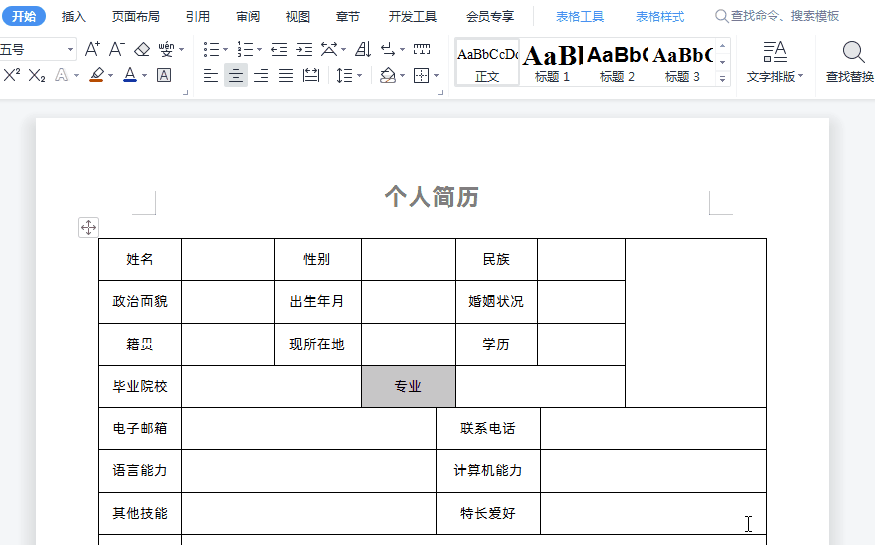
Task: Apply the orange text highlight color
Action: pyautogui.click(x=97, y=75)
